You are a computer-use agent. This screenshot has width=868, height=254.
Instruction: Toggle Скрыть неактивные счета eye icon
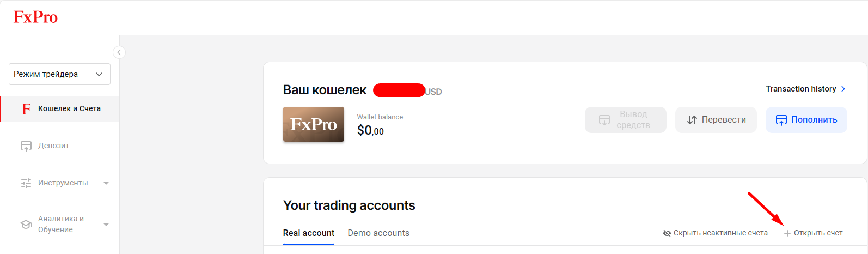pos(667,233)
